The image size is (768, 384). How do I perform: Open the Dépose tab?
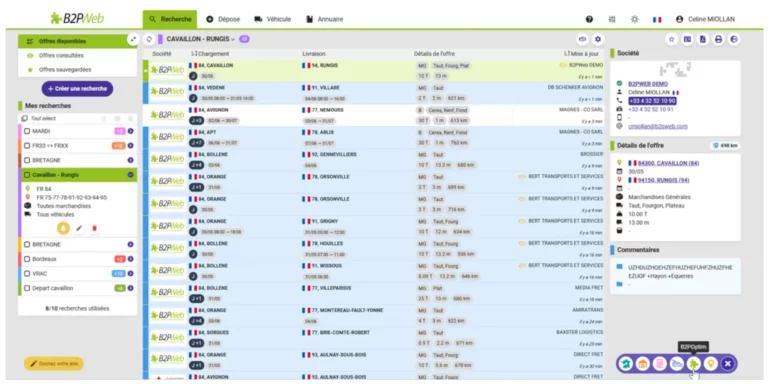point(223,20)
